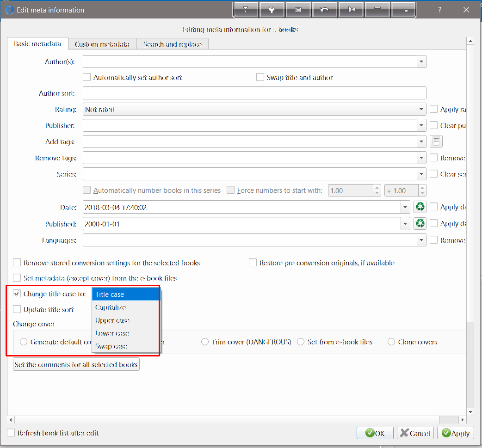Select Set from e-book files radio
This screenshot has height=448, width=482.
pyautogui.click(x=301, y=342)
